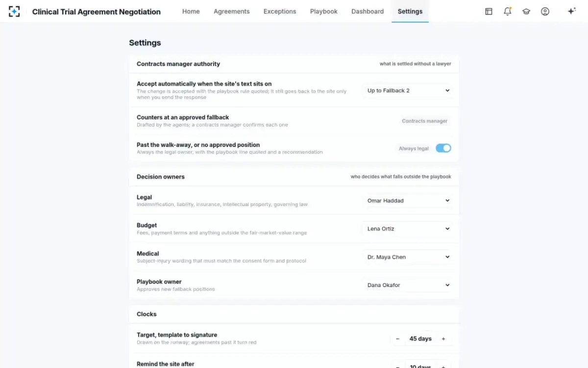
Task: Toggle the Always legal switch
Action: 443,148
